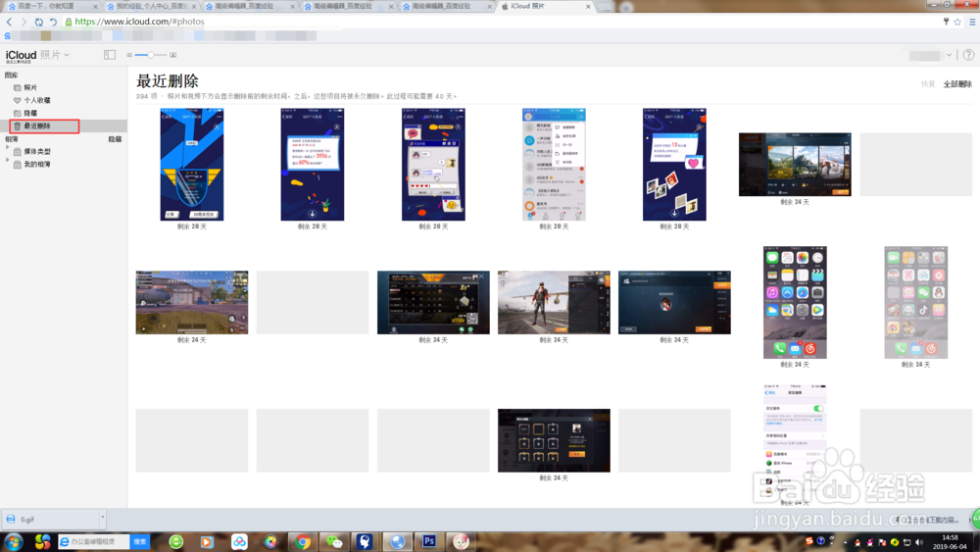Click the browser forward arrow
The image size is (980, 552).
point(24,22)
